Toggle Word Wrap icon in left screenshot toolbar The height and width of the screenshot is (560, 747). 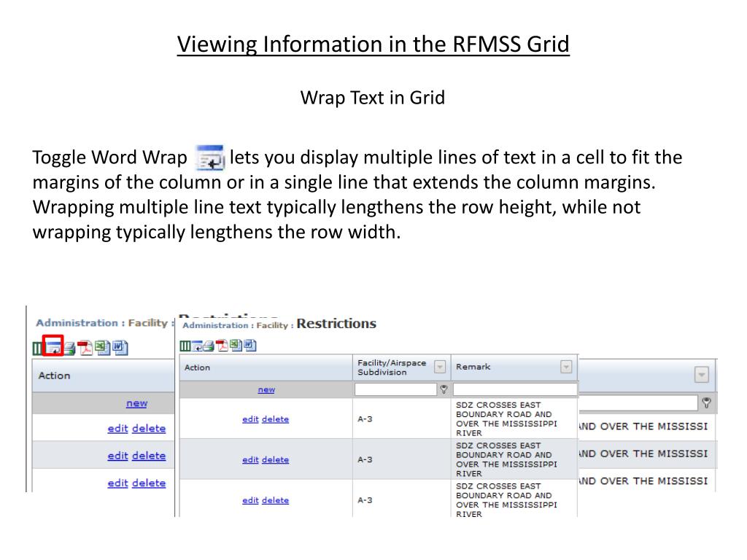53,346
